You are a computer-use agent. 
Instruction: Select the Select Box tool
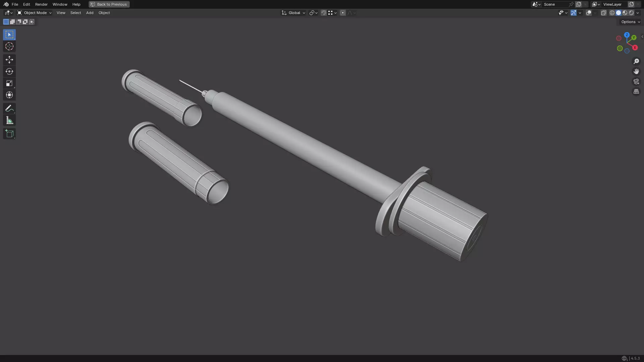(x=9, y=35)
